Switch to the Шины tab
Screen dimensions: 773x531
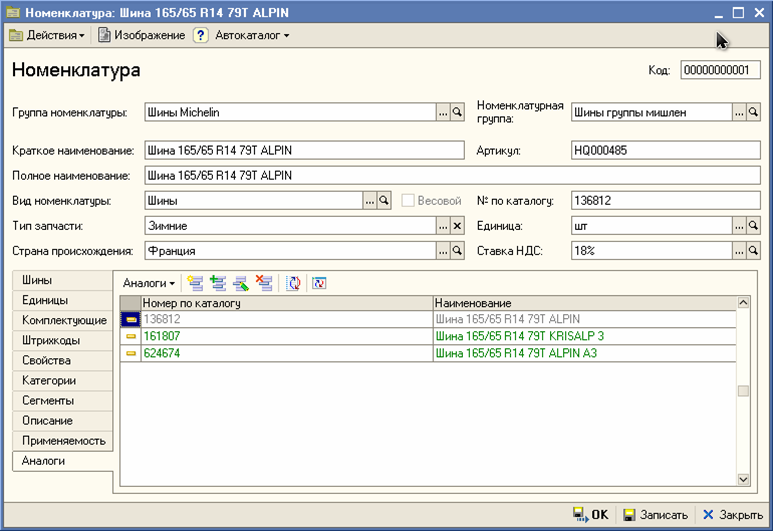(x=63, y=280)
